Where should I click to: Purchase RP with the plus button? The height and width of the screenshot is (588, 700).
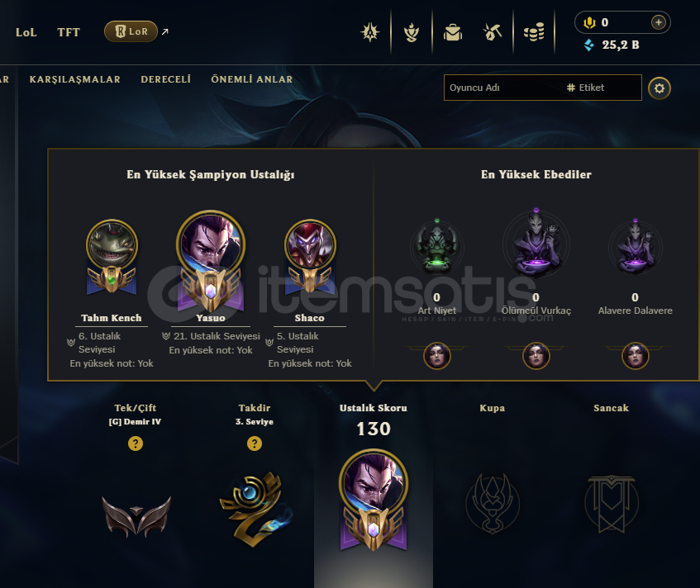point(659,22)
